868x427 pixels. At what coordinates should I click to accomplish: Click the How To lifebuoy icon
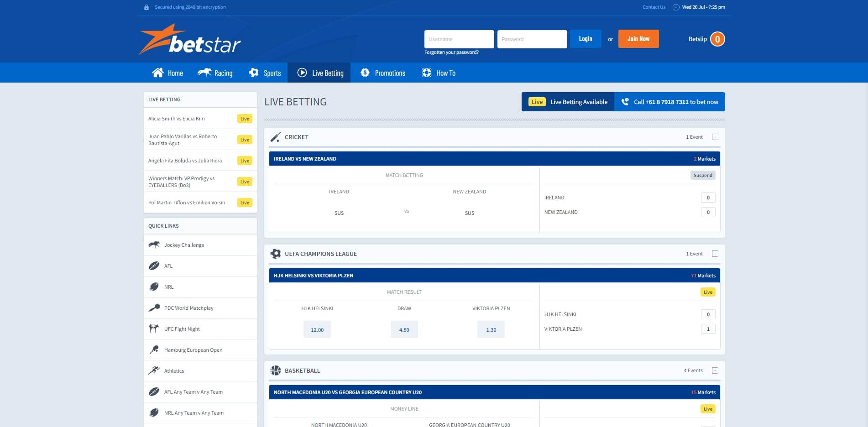(427, 73)
